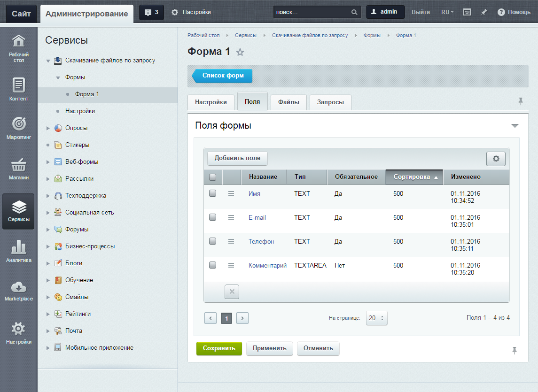Open table settings gear icon
The height and width of the screenshot is (392, 538).
point(496,159)
